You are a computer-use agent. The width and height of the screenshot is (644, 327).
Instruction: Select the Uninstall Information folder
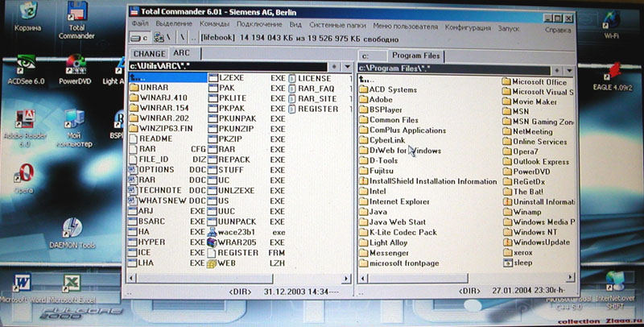click(x=539, y=201)
